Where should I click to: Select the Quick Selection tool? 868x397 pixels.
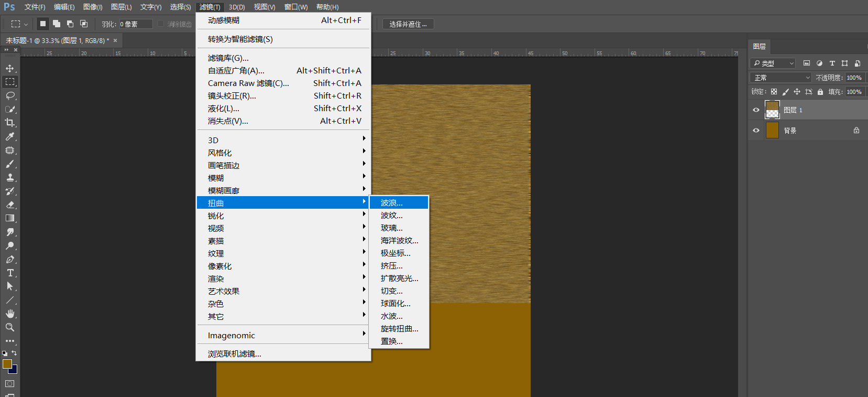tap(10, 109)
